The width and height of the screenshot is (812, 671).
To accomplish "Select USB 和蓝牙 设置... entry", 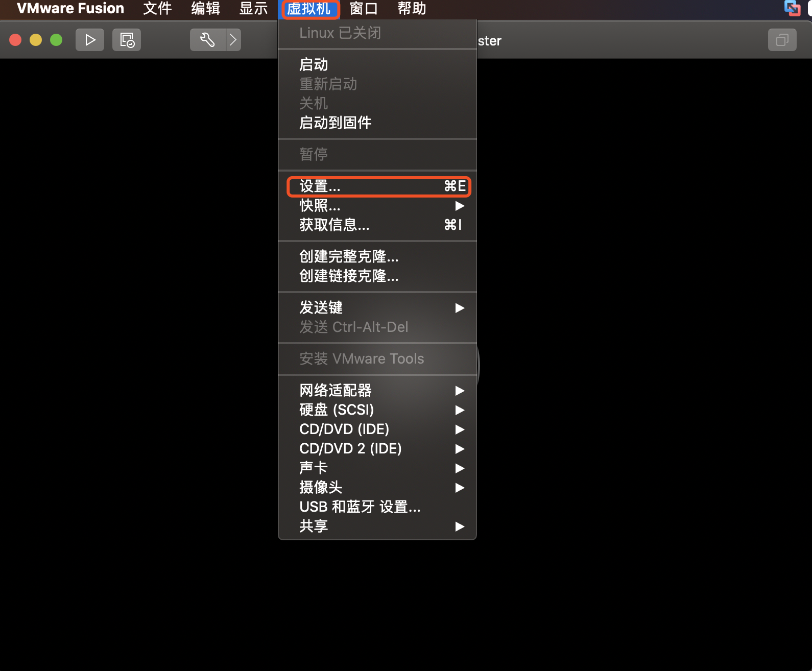I will (377, 507).
